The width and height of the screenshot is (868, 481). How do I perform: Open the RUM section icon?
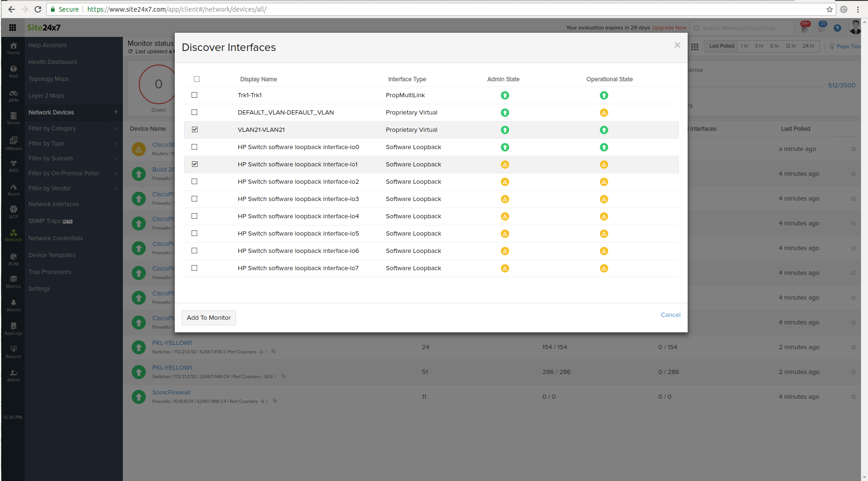[14, 259]
